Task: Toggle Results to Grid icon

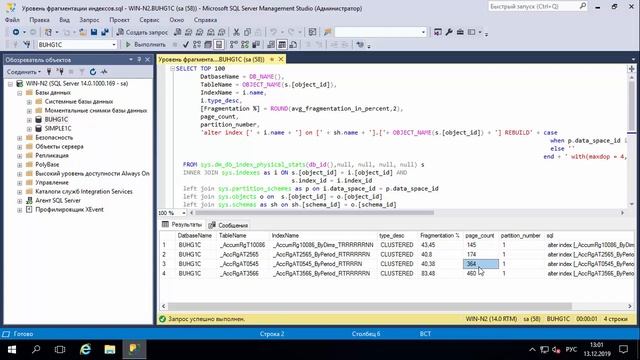Action: [x=282, y=44]
